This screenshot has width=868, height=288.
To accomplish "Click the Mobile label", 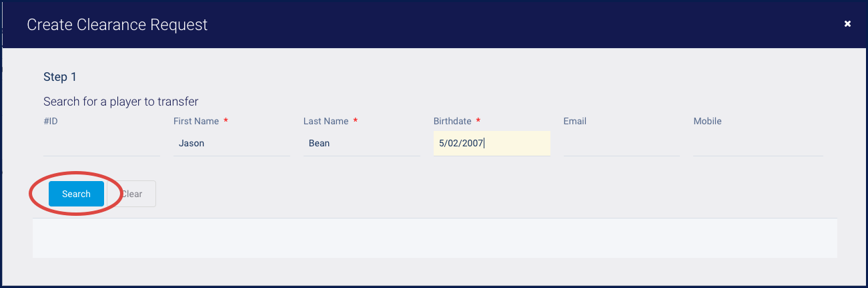I will [x=707, y=121].
